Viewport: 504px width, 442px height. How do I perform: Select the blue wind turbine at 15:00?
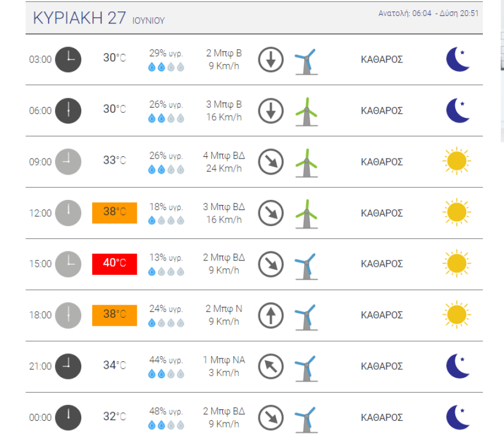tap(308, 264)
